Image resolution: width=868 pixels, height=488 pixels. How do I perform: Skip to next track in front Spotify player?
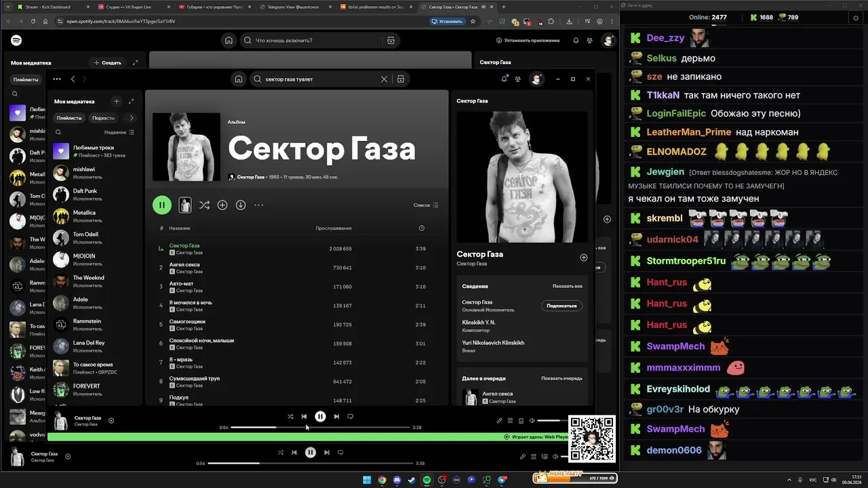[x=336, y=416]
